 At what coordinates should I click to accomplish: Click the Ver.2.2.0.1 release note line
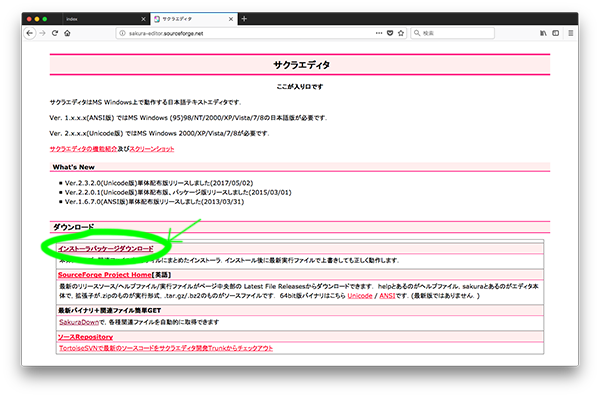[x=178, y=192]
